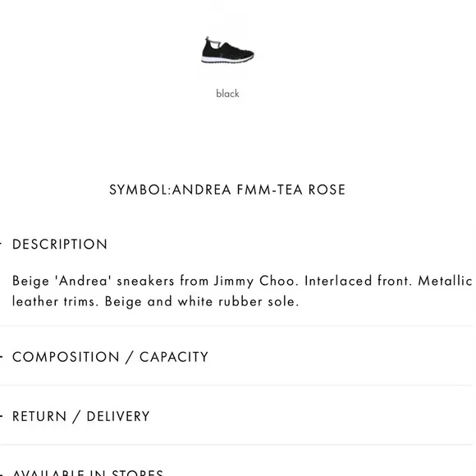
Task: Click 'white rubber sole' description text
Action: point(238,301)
